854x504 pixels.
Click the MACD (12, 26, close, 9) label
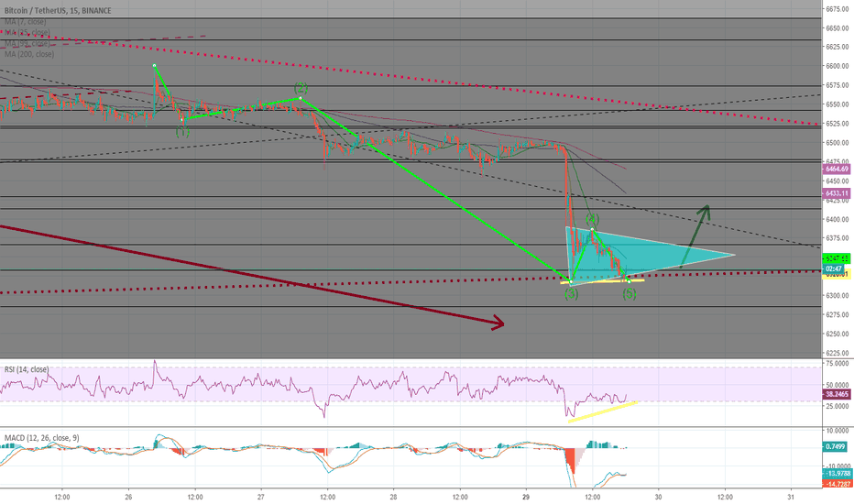[x=41, y=437]
